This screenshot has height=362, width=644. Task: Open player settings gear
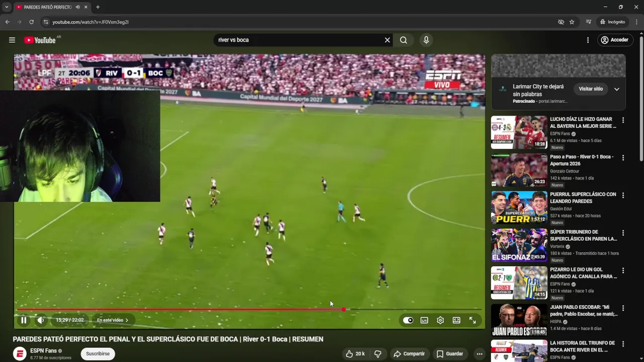point(440,320)
